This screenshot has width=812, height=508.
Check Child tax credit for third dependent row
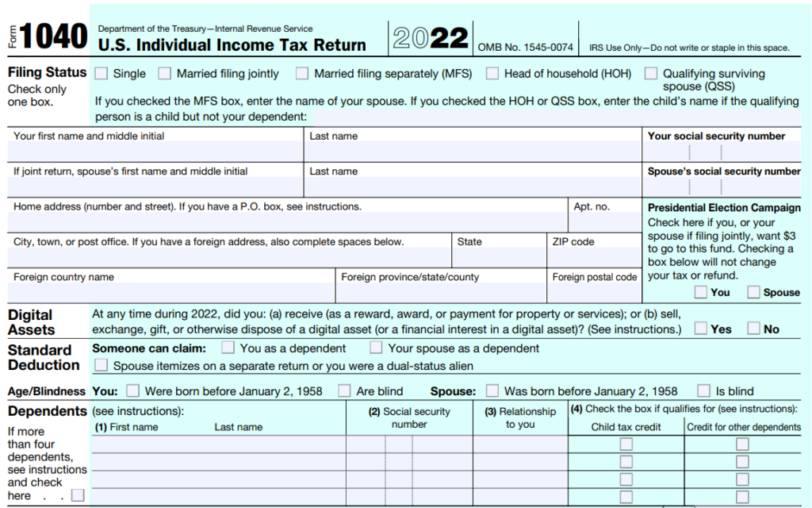tap(626, 479)
